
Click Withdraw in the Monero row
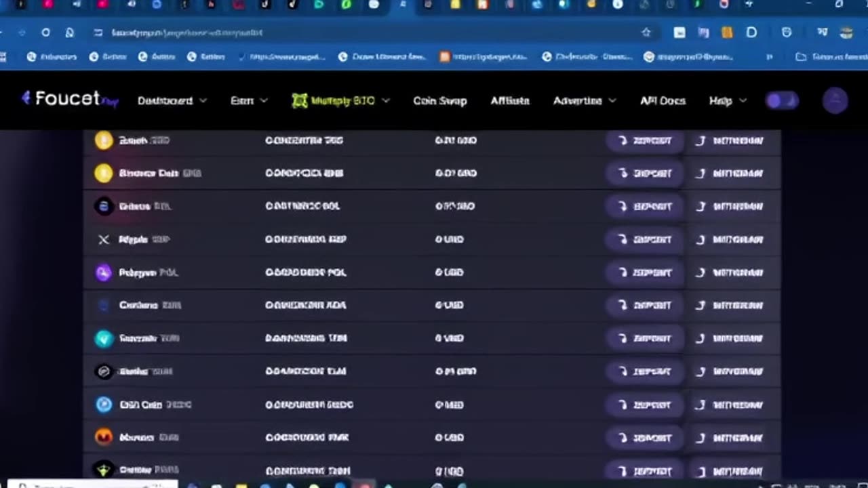(x=730, y=438)
